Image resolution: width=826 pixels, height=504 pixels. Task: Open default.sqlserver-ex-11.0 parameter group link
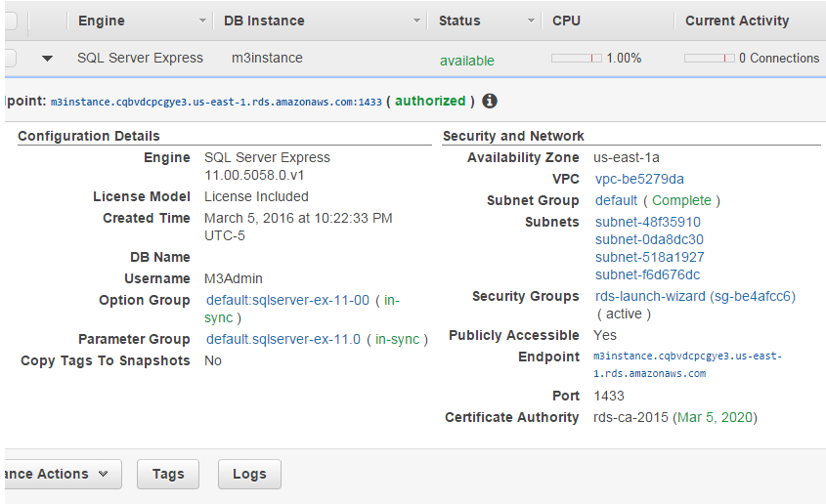[x=283, y=339]
